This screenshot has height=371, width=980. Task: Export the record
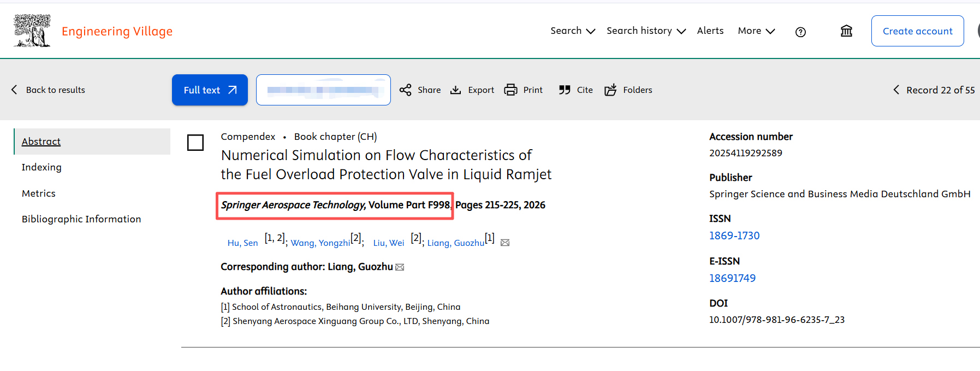click(472, 90)
